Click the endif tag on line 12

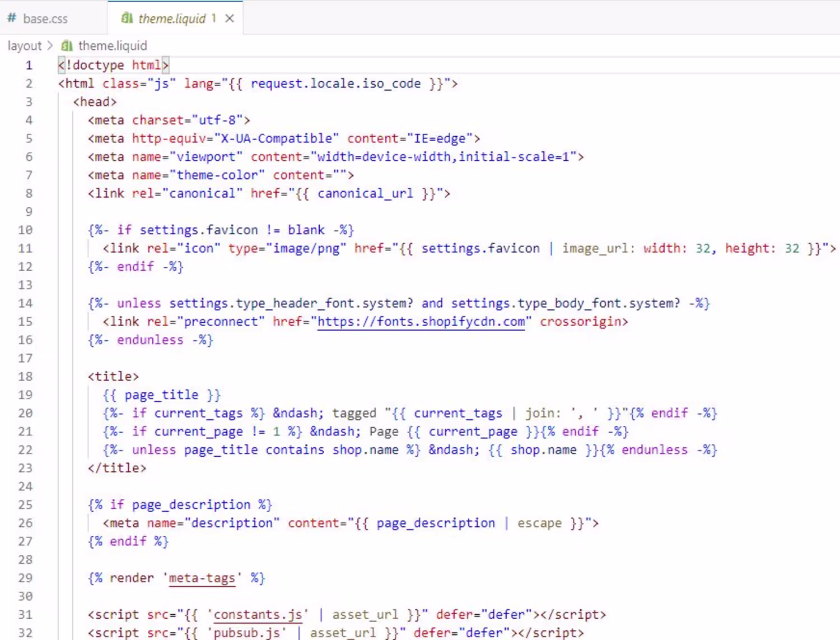135,267
